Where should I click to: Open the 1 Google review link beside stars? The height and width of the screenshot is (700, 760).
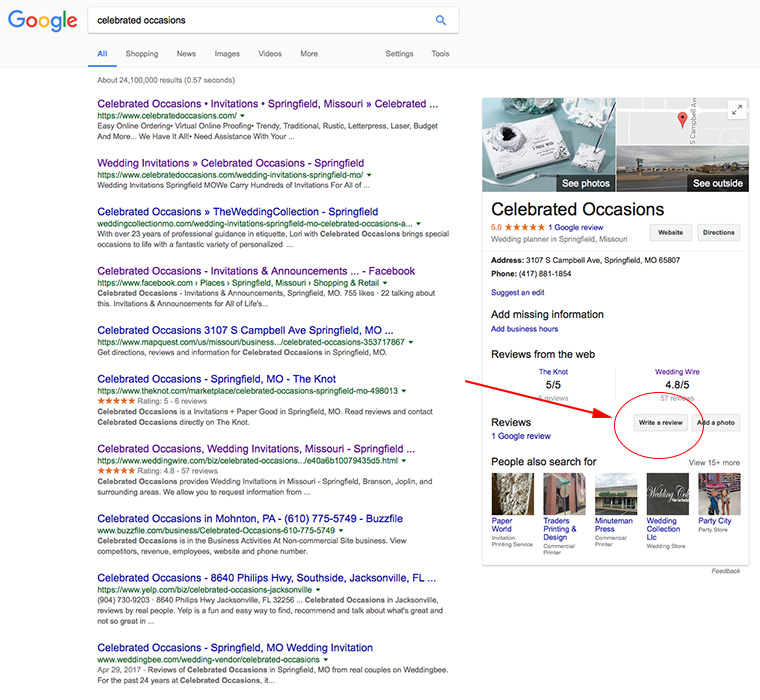[575, 227]
